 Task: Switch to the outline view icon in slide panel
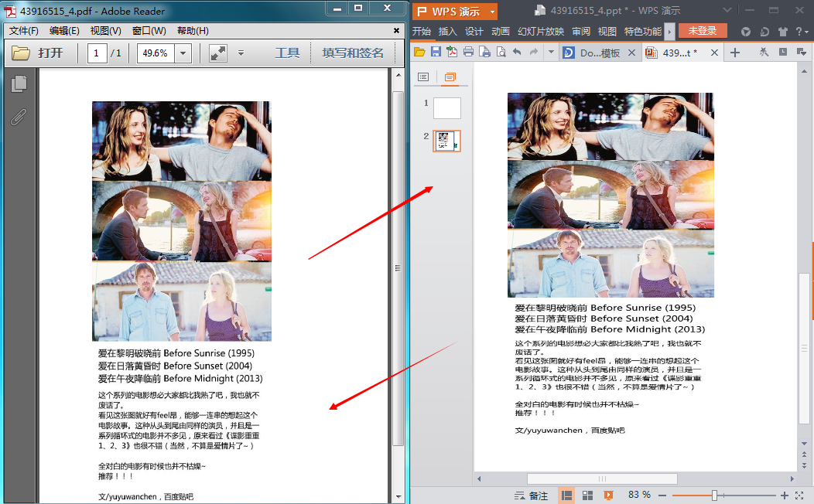pos(423,77)
